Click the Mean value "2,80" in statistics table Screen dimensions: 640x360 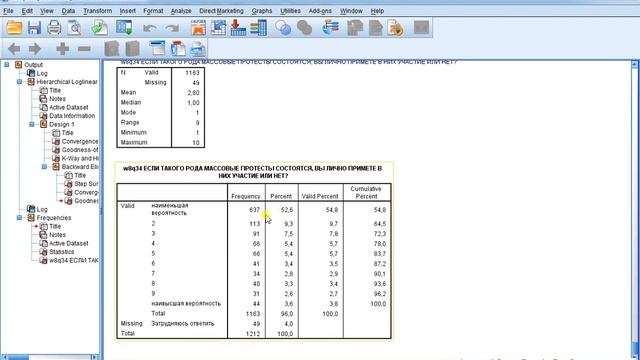[x=193, y=93]
